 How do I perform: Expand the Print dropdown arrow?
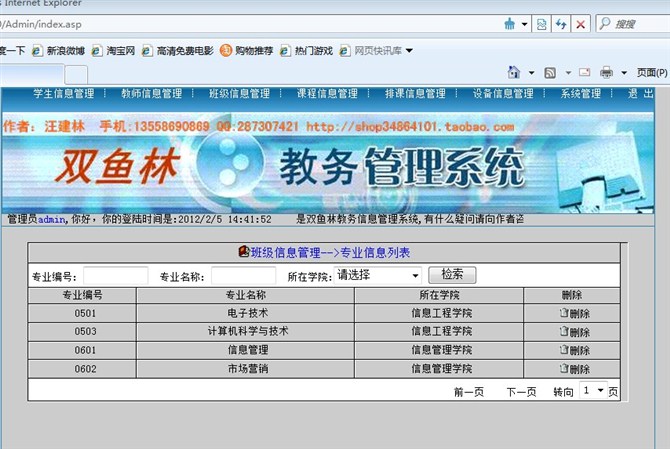coord(624,73)
